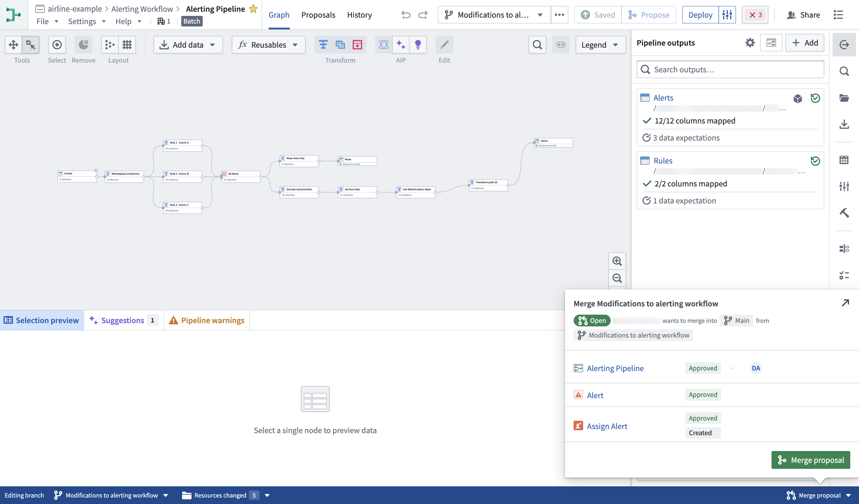Select the Transform tool in the toolbar

(323, 44)
